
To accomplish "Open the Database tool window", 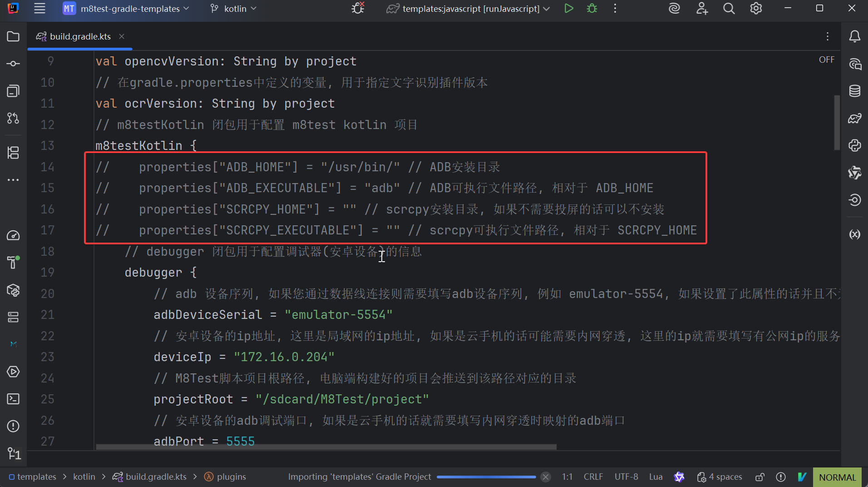I will [x=854, y=91].
